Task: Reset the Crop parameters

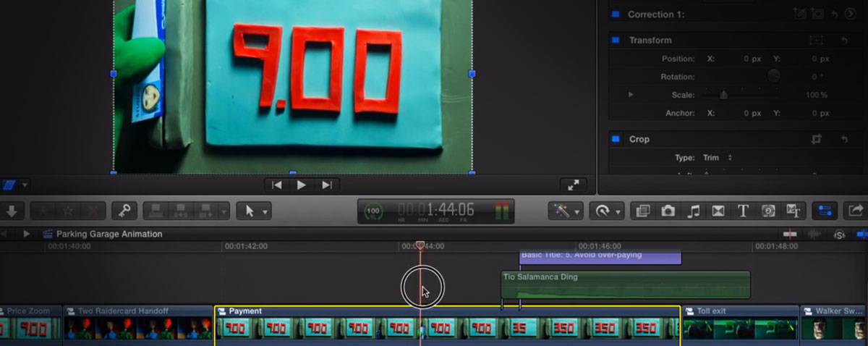Action: (x=844, y=139)
